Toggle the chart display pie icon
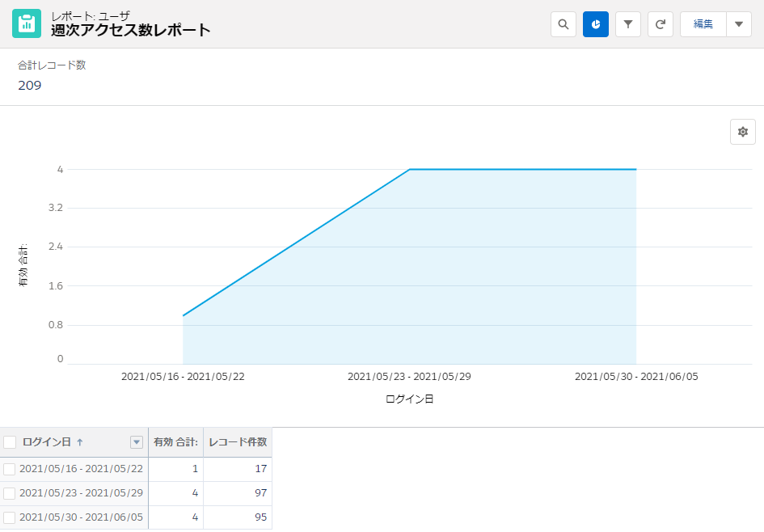This screenshot has width=764, height=532. (x=596, y=24)
